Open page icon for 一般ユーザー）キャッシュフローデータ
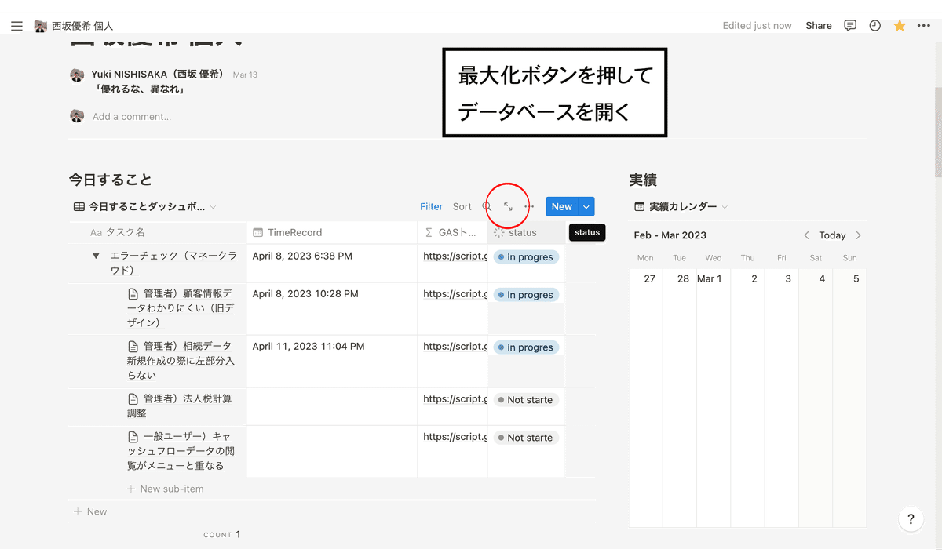The width and height of the screenshot is (942, 560). coord(133,437)
